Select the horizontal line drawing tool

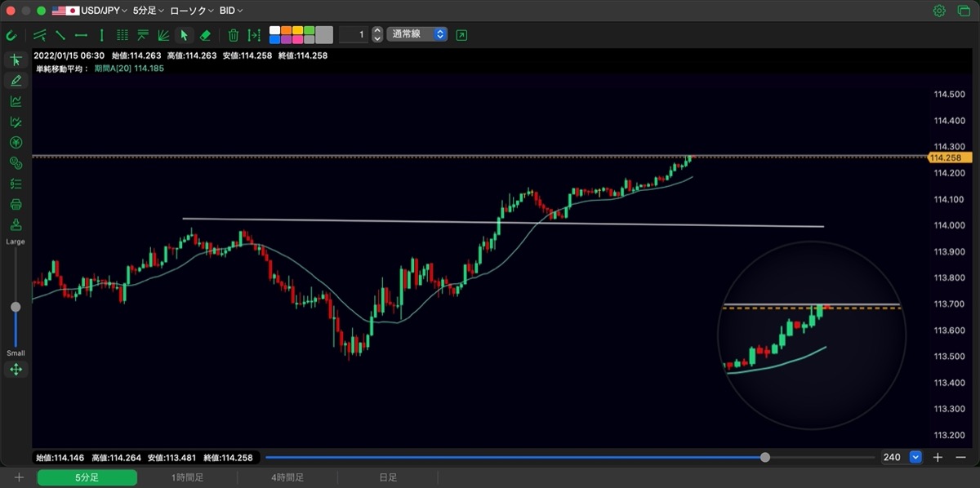tap(81, 35)
